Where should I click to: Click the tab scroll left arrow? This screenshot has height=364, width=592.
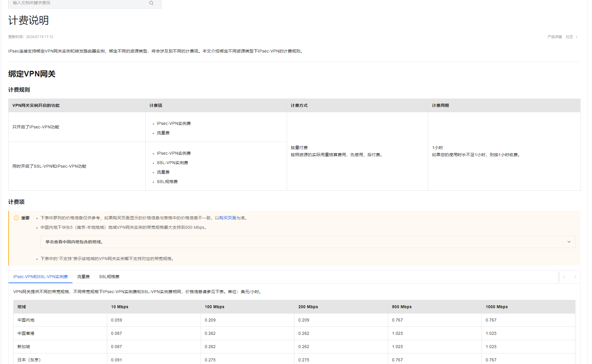tap(564, 277)
